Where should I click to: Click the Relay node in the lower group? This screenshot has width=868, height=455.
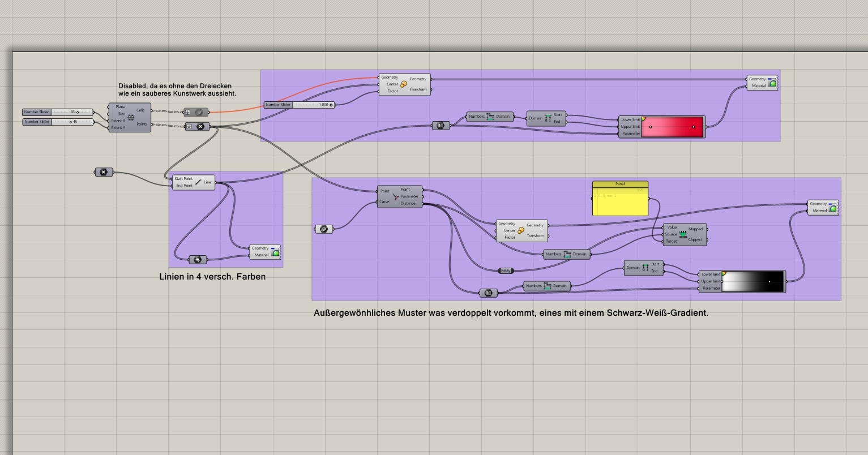tap(506, 271)
